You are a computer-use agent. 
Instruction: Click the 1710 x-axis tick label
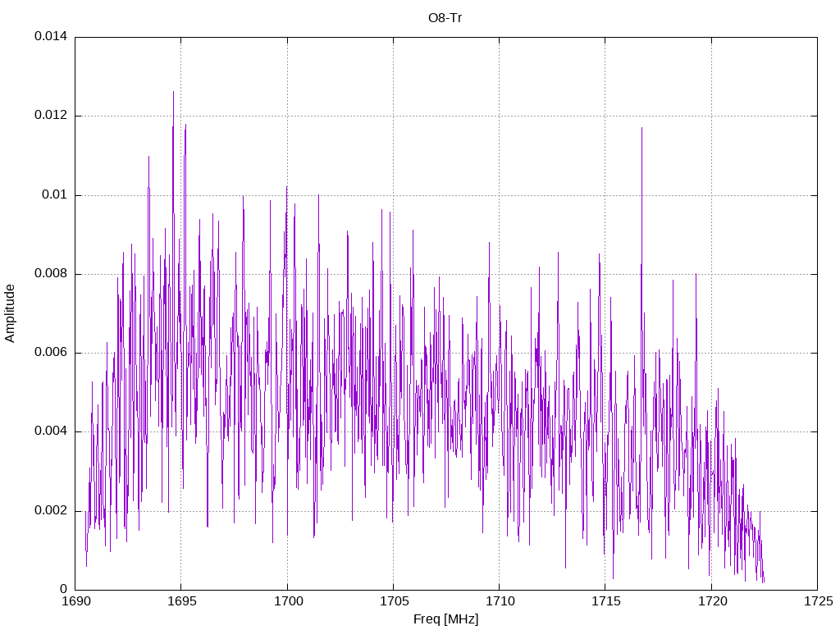500,601
